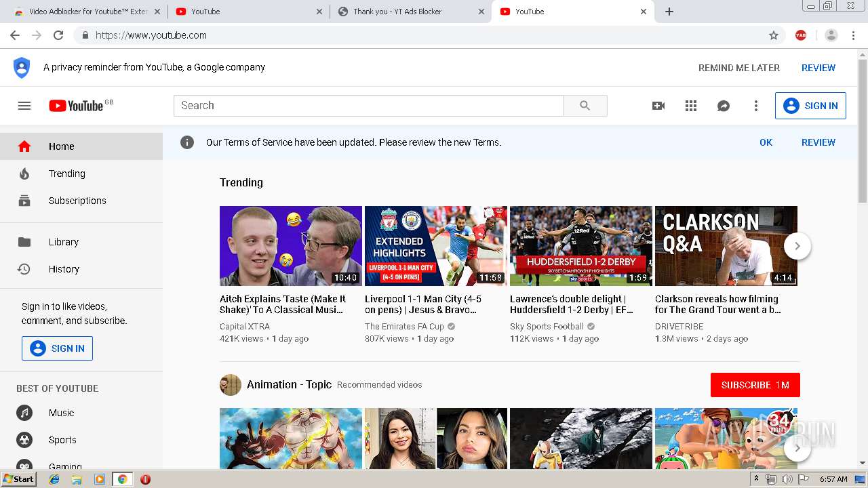Open Capital XTRA channel link
Screen dimensions: 868x488
tap(245, 327)
